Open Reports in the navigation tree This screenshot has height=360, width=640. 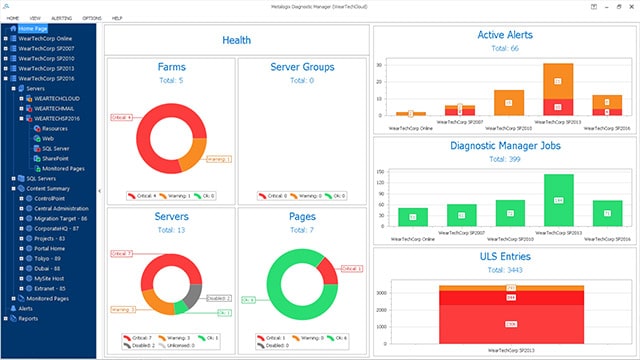click(28, 318)
